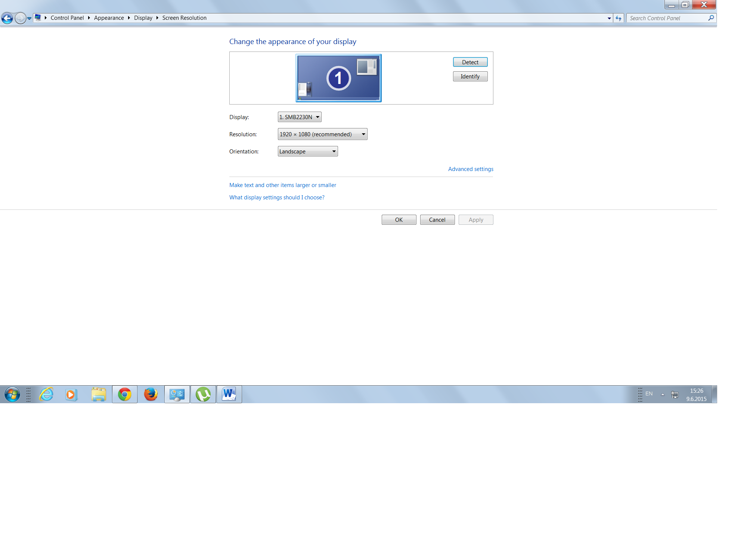Screen dimensions: 747x560
Task: Click the search magnifier icon
Action: (711, 18)
